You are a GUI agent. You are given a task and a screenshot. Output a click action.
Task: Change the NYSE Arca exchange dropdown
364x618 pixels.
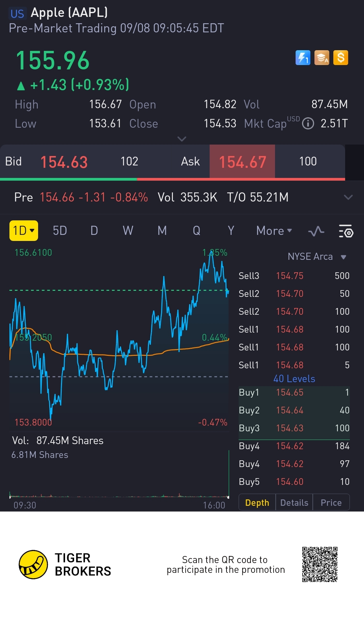tap(317, 257)
